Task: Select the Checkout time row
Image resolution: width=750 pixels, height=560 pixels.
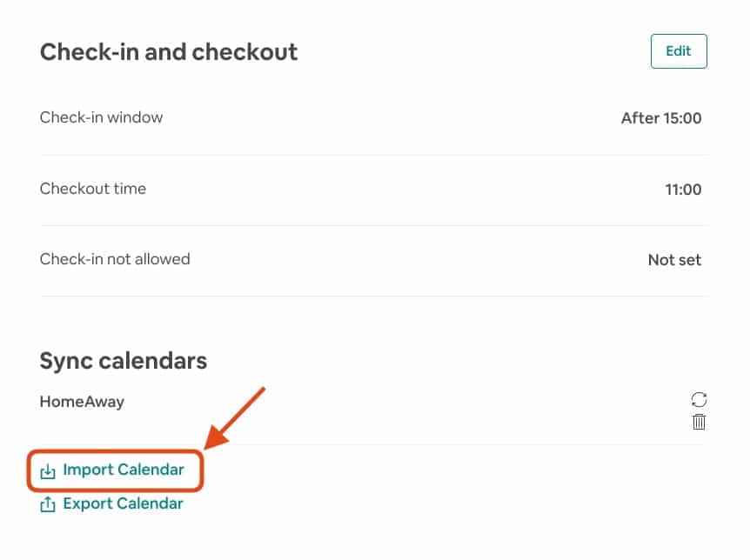Action: pyautogui.click(x=93, y=188)
